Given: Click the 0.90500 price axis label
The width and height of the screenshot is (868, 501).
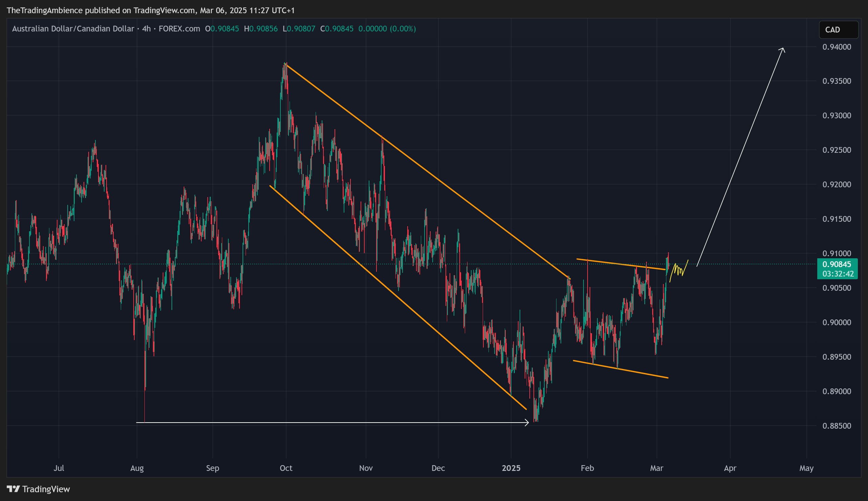Looking at the screenshot, I should [x=837, y=288].
